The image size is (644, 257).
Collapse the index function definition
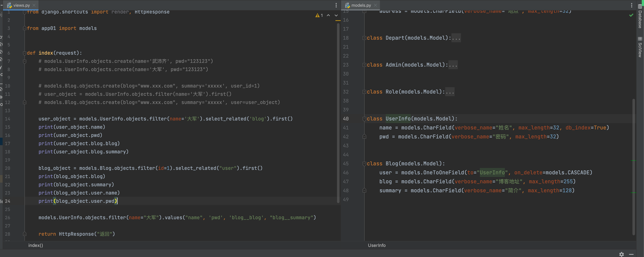coord(24,53)
